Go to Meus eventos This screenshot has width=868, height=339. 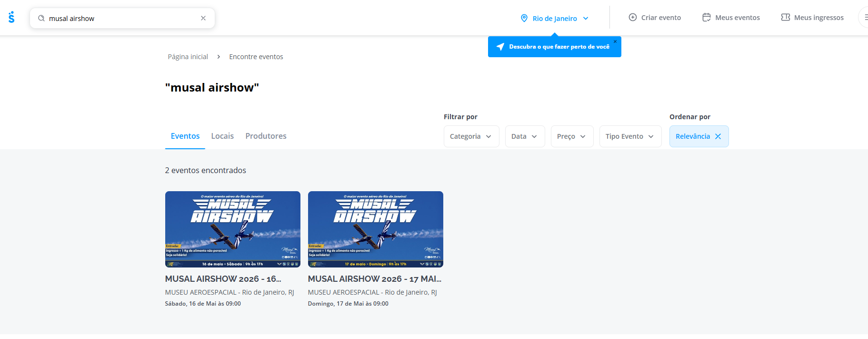[731, 17]
